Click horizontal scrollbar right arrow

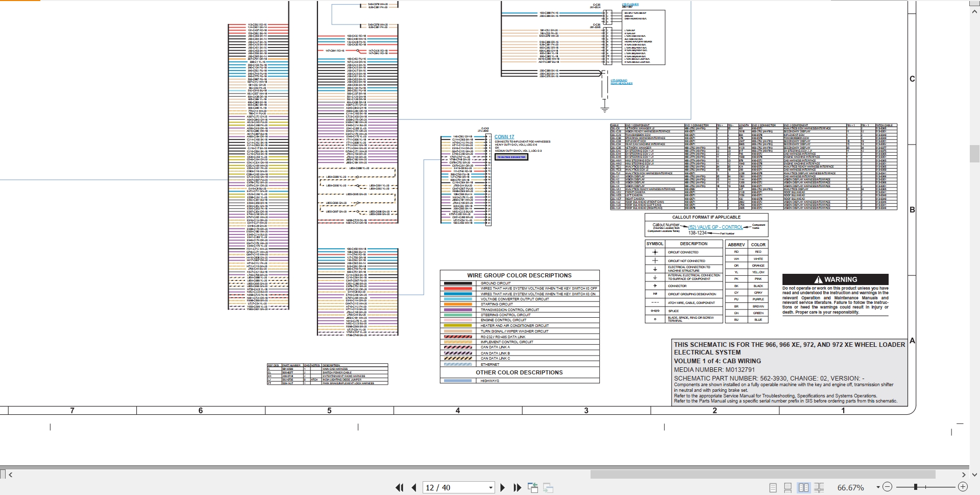[x=964, y=475]
